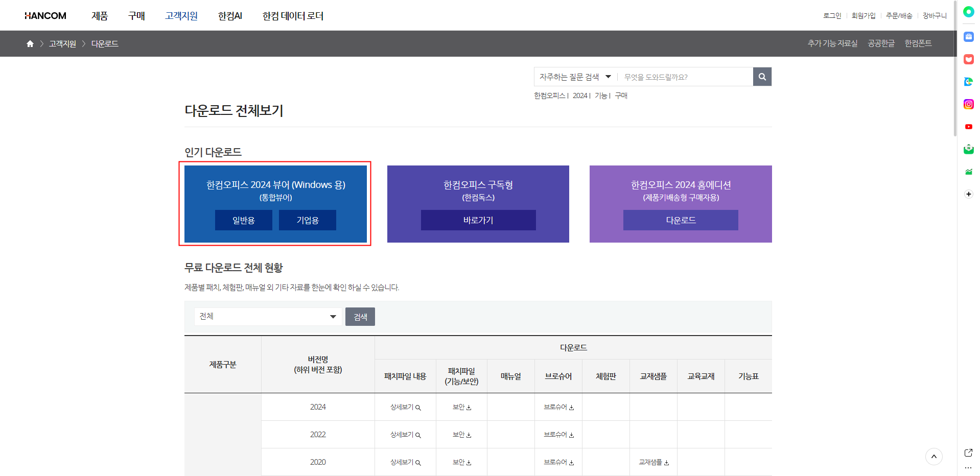The image size is (980, 476).
Task: Click the 일반용 viewer download button
Action: pos(244,220)
